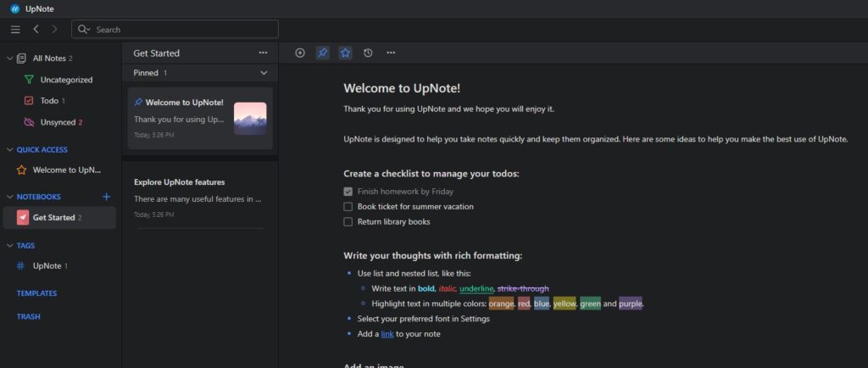Viewport: 868px width, 368px height.
Task: Select the Get Started notebook
Action: pos(59,217)
